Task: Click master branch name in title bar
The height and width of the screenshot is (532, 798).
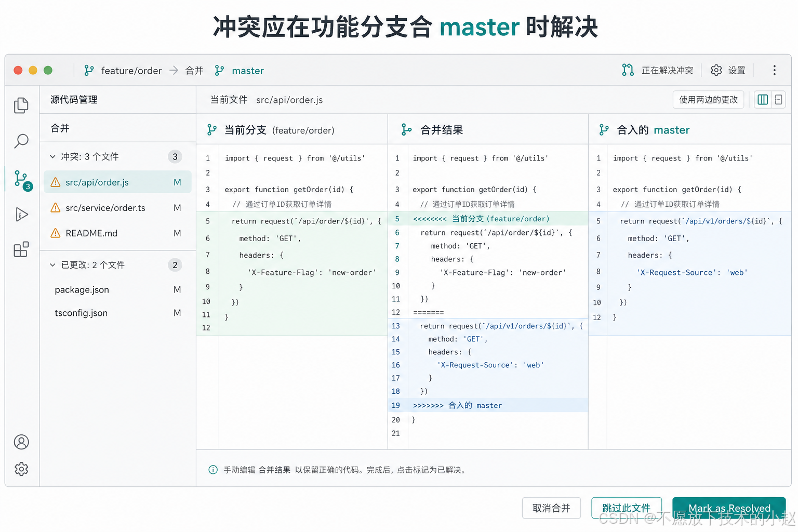Action: 248,71
